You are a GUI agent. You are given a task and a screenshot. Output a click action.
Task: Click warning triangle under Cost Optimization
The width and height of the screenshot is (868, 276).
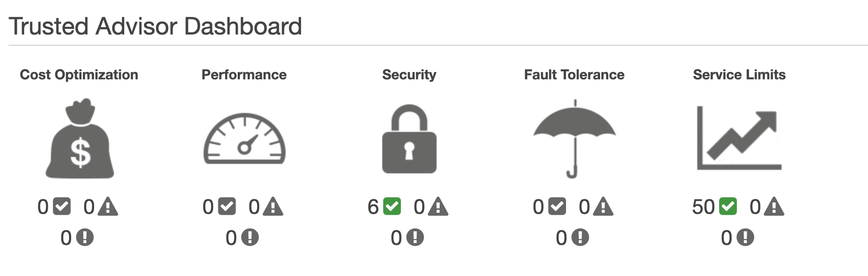[108, 207]
